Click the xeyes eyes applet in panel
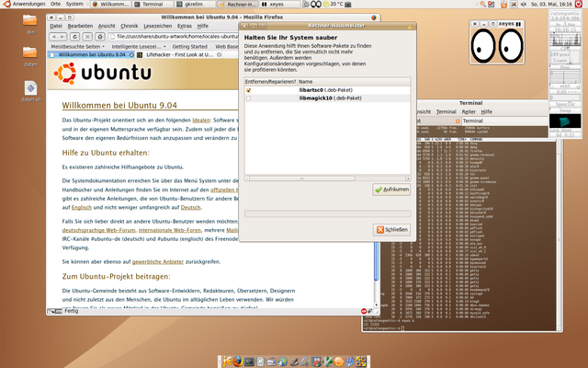Screen dimensions: 588x368 pyautogui.click(x=316, y=4)
